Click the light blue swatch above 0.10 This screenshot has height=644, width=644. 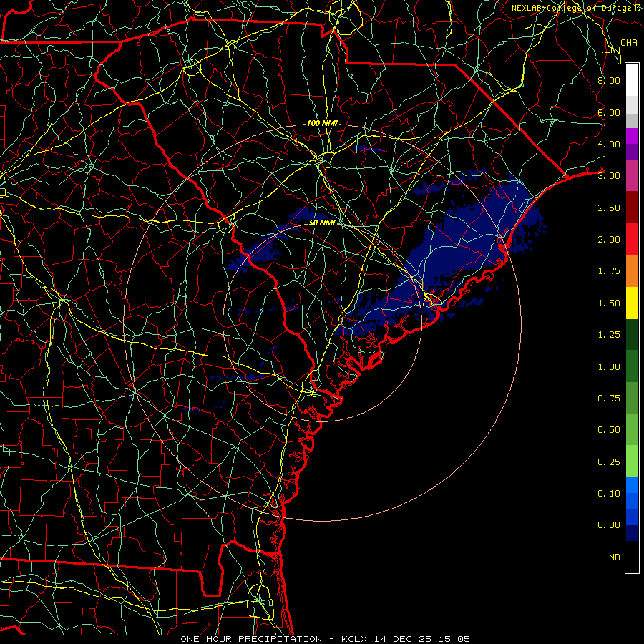632,485
